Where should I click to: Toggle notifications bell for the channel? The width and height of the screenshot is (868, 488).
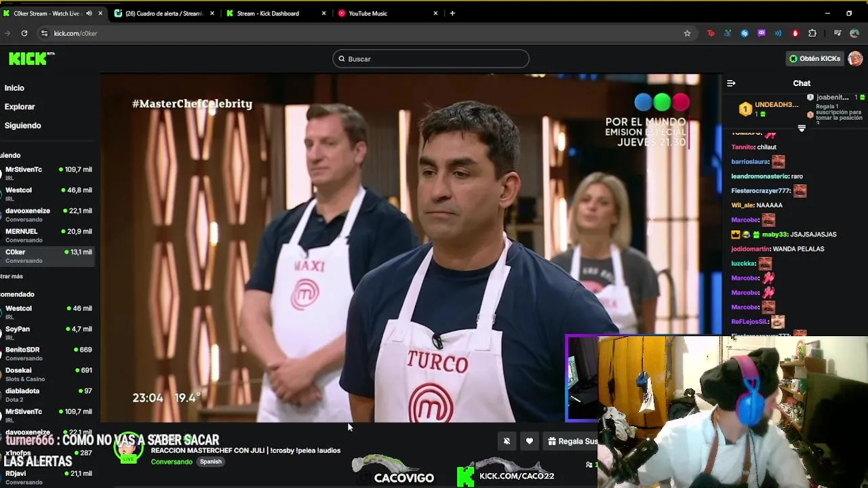[x=507, y=441]
